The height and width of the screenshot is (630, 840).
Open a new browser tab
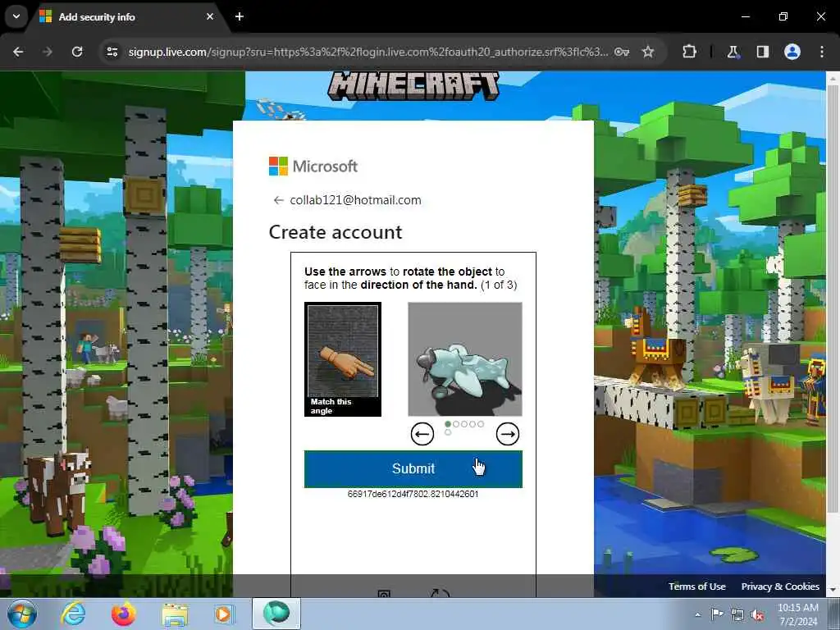(240, 16)
